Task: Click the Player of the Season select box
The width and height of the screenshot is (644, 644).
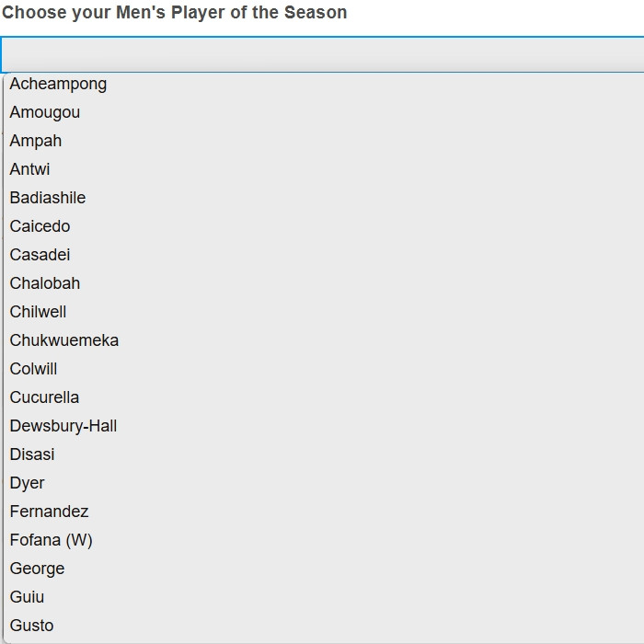Action: (322, 54)
